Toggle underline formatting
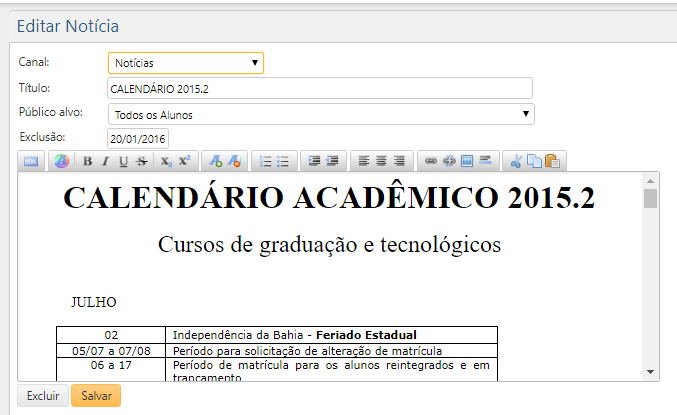677x415 pixels. point(123,161)
